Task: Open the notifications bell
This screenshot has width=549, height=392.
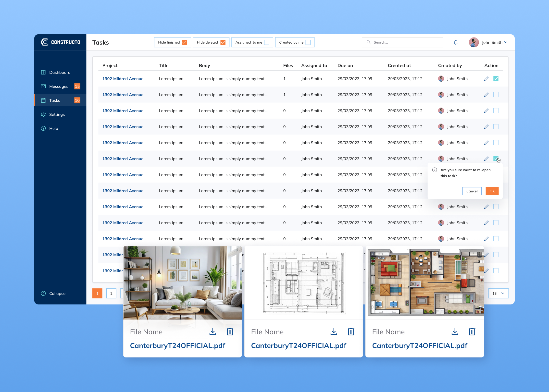Action: (x=456, y=42)
